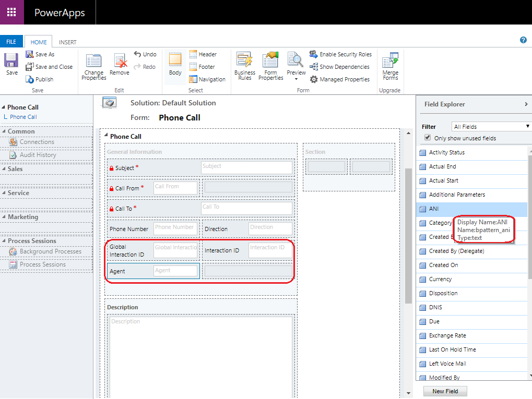Image resolution: width=532 pixels, height=399 pixels.
Task: Click the Call From field box
Action: [175, 188]
